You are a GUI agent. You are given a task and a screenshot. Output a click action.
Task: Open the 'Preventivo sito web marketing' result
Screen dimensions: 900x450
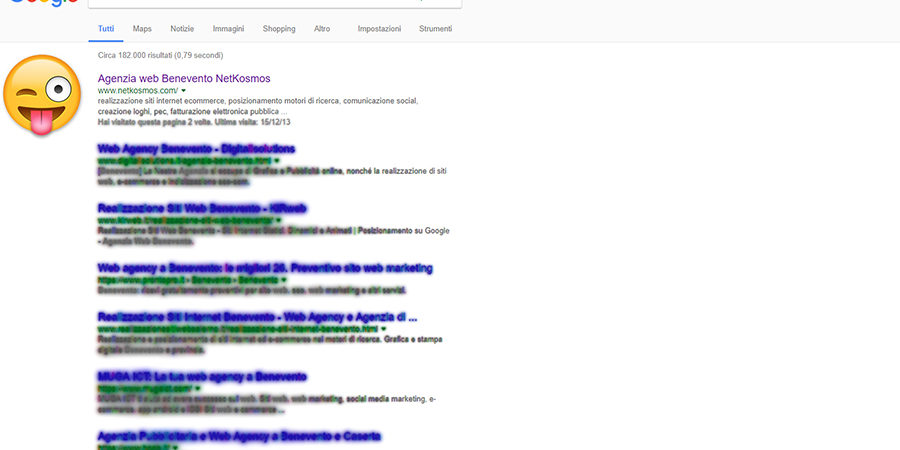click(x=265, y=268)
